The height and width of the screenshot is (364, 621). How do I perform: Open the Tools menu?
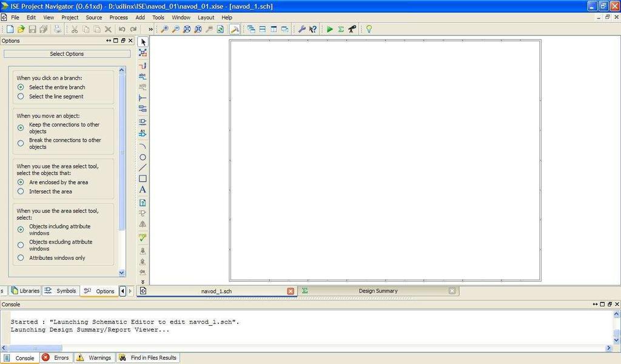[x=158, y=18]
